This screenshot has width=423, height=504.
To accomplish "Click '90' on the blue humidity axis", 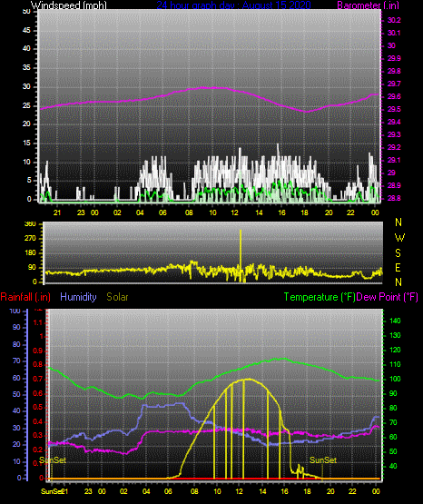I will (16, 327).
